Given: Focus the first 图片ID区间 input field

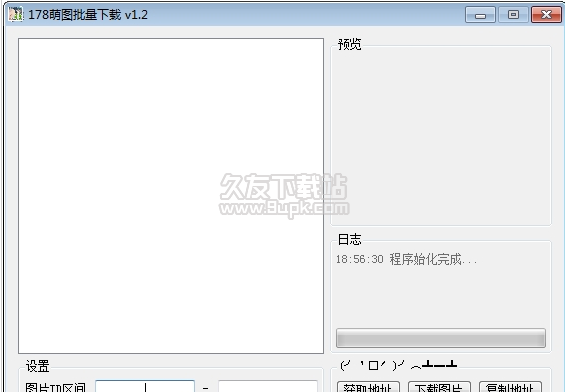Looking at the screenshot, I should [145, 386].
